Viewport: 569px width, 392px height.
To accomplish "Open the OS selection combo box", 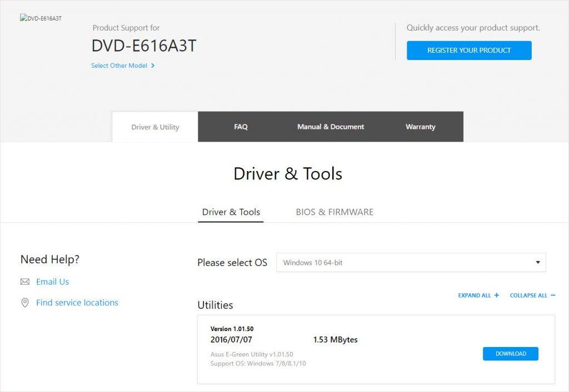I will tap(411, 262).
